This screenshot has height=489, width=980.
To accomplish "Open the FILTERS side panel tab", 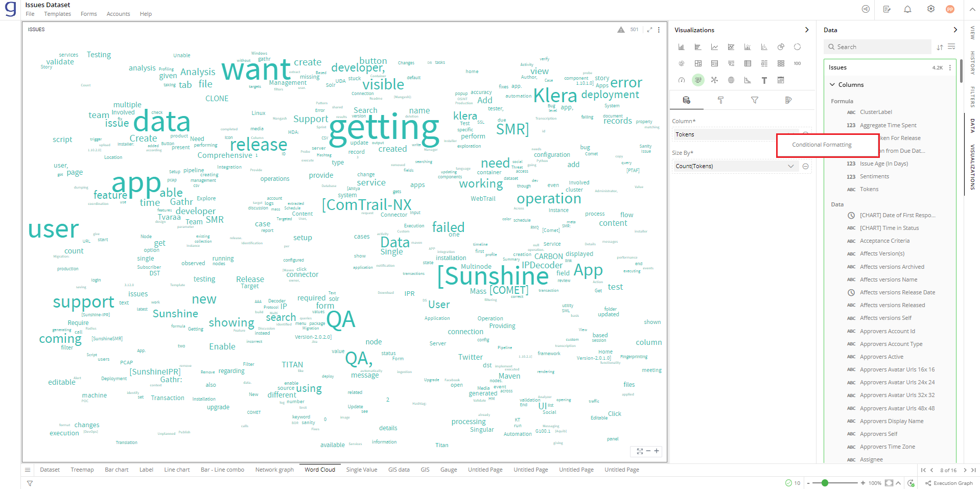I will point(972,97).
